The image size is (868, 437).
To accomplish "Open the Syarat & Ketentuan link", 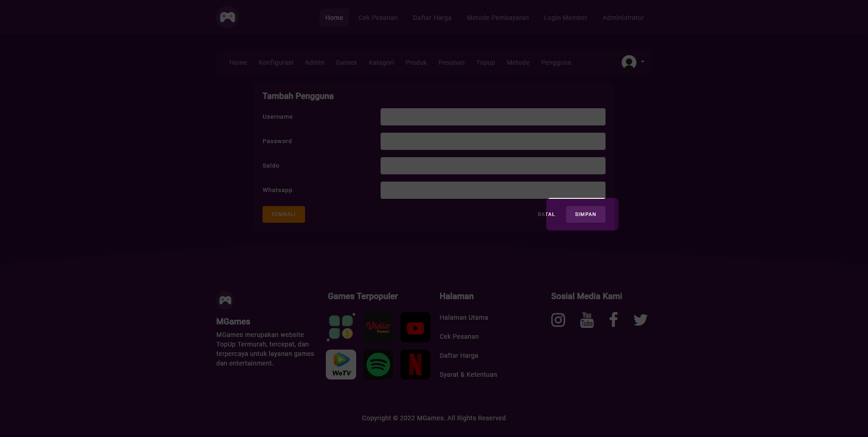I will pos(468,375).
